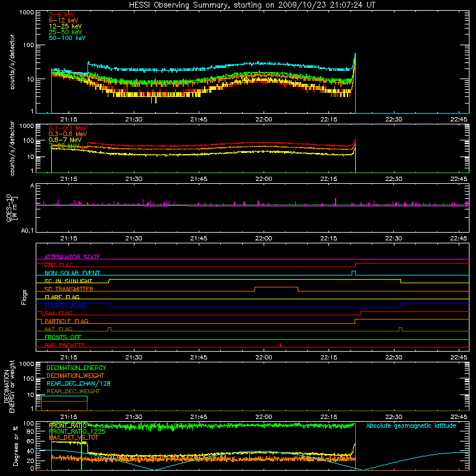476x476 pixels.
Task: Select the 12-25 keV legend label
Action: pos(65,26)
